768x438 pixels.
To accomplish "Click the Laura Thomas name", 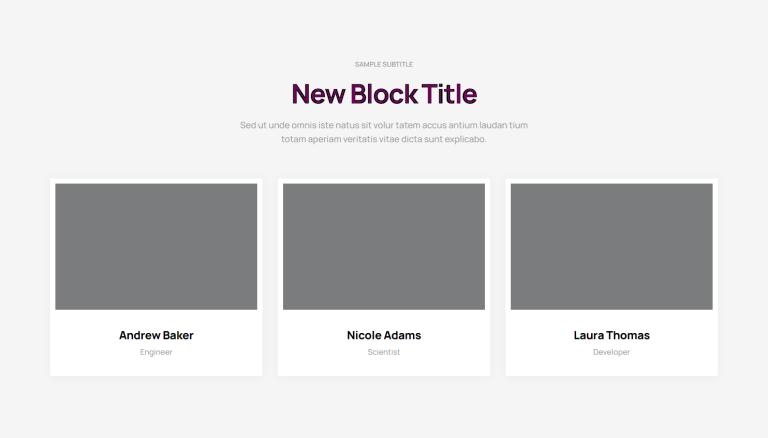I will coord(611,335).
